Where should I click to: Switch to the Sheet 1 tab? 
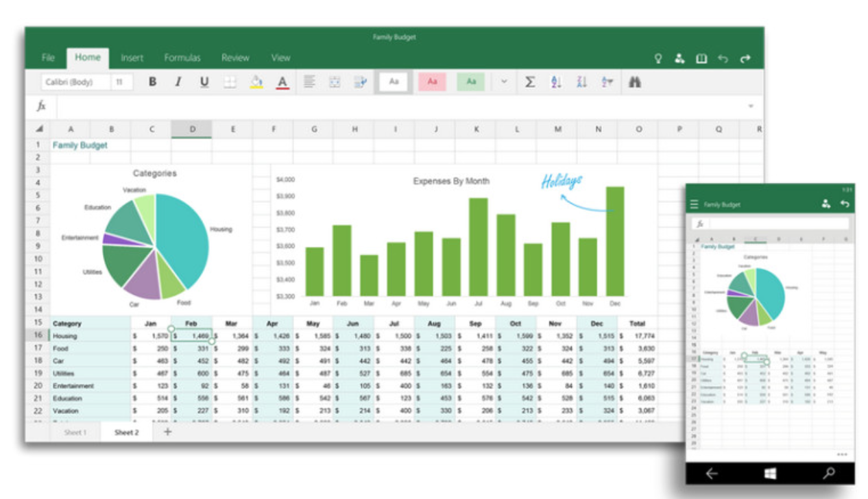coord(75,433)
